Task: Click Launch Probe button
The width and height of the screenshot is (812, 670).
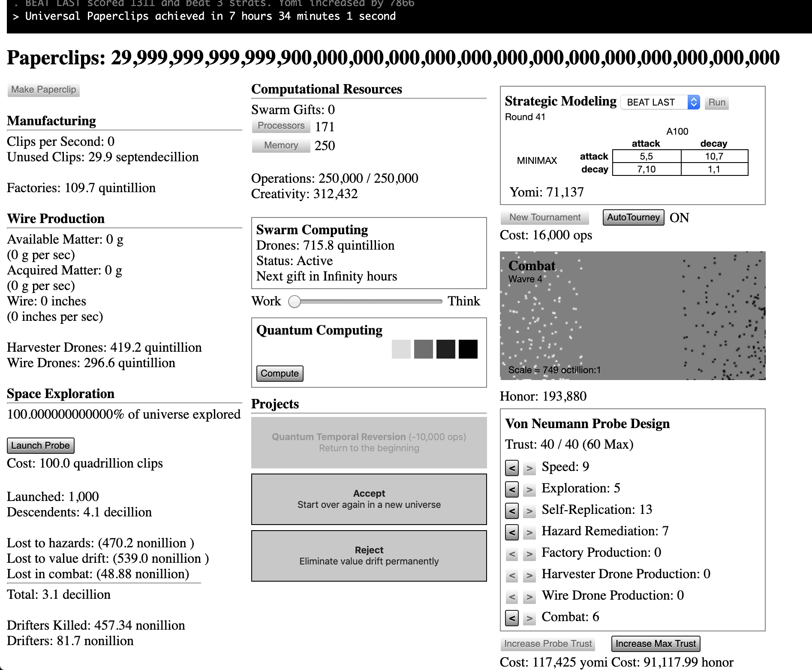Action: (x=41, y=445)
